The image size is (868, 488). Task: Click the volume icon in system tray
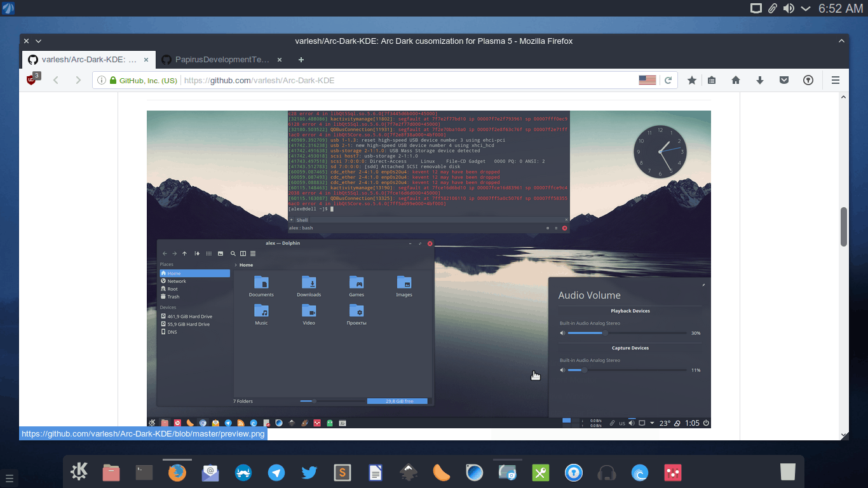(x=789, y=8)
